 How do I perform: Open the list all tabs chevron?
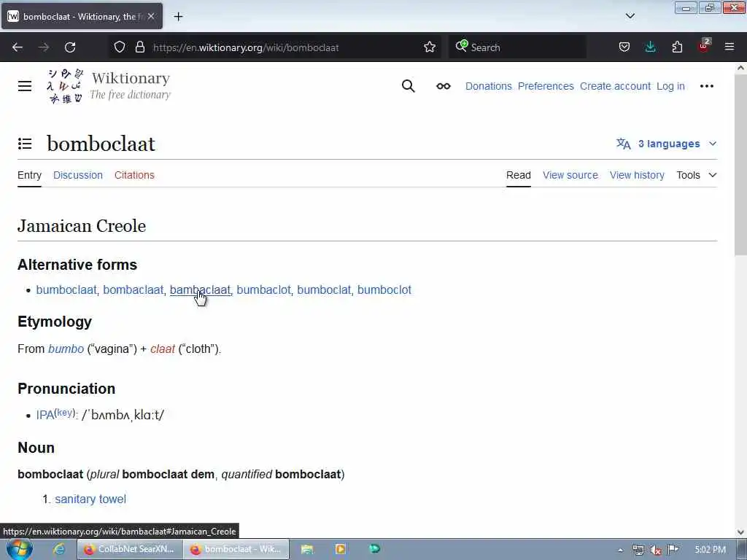(630, 16)
